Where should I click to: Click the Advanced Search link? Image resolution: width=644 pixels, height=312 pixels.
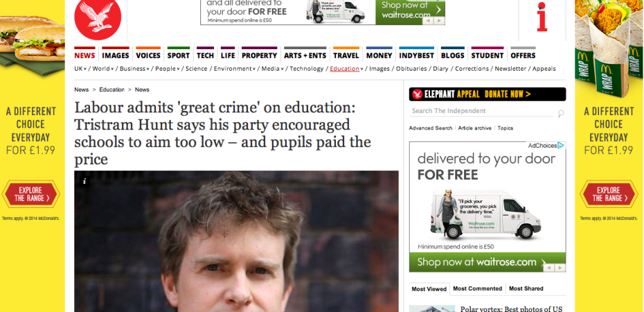point(431,128)
